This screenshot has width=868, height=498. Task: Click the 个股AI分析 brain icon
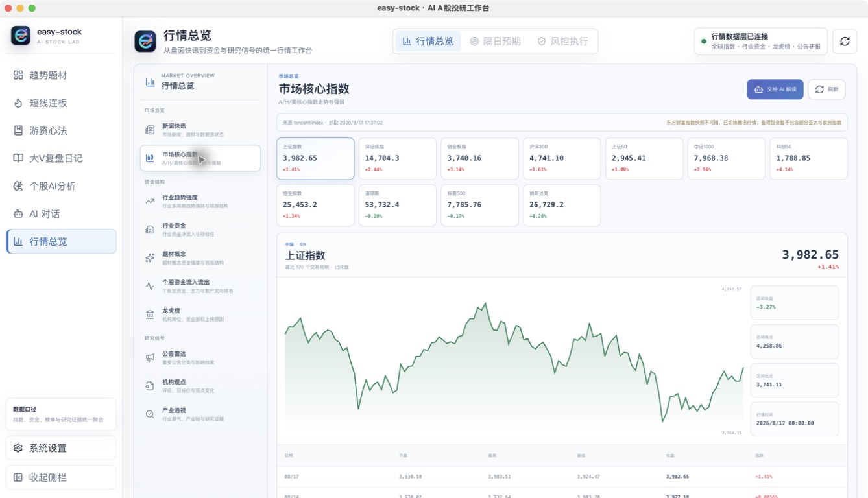18,186
